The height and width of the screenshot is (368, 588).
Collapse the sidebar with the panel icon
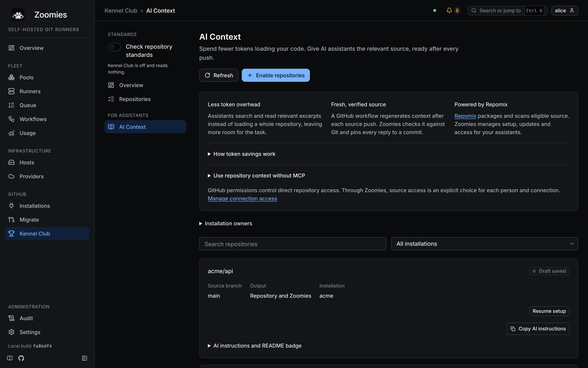click(85, 358)
